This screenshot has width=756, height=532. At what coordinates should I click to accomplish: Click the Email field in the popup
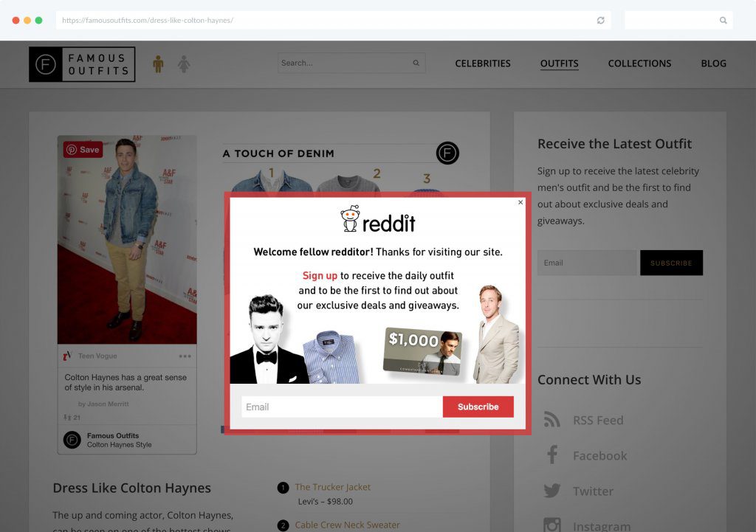[340, 407]
